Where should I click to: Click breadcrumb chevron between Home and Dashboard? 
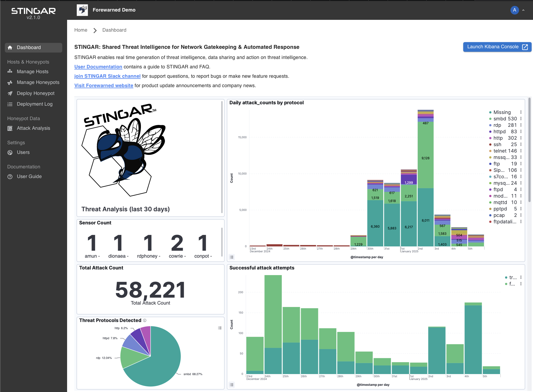(x=95, y=30)
